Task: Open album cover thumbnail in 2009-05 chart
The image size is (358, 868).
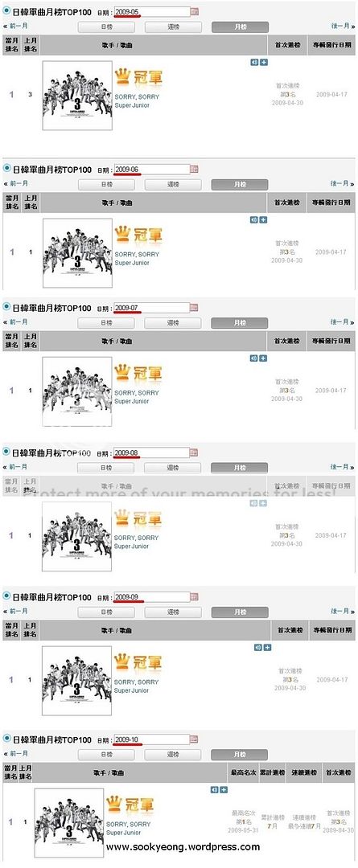Action: pyautogui.click(x=77, y=96)
